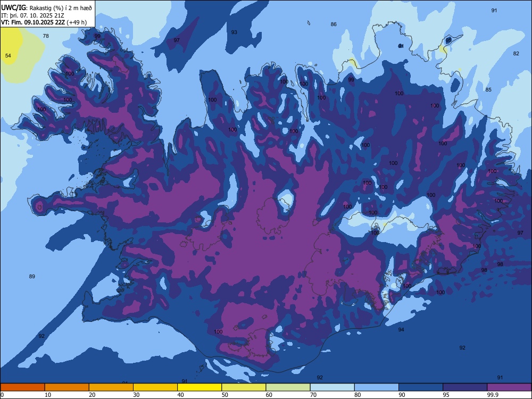Select the orange 10–20 legend swatch
Image resolution: width=532 pixels, height=399 pixels.
(x=67, y=387)
